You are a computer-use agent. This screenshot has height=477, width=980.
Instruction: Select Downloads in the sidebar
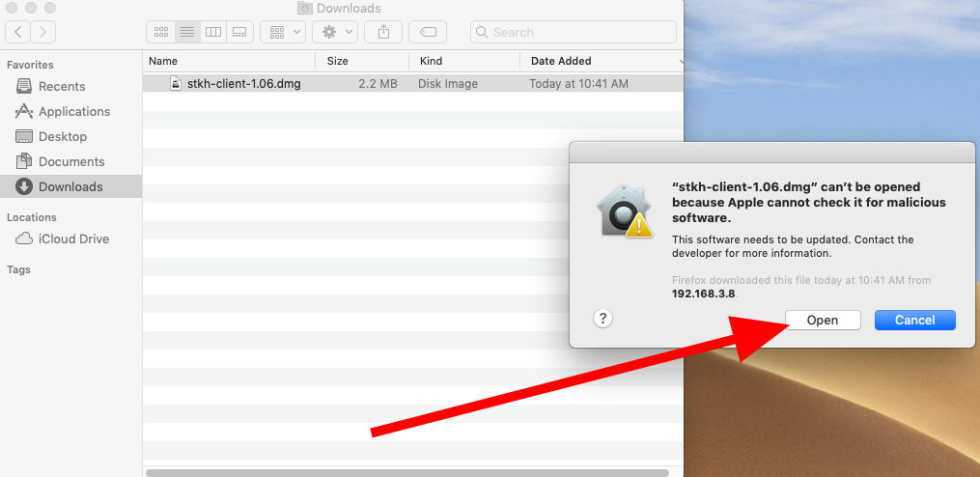click(x=70, y=186)
